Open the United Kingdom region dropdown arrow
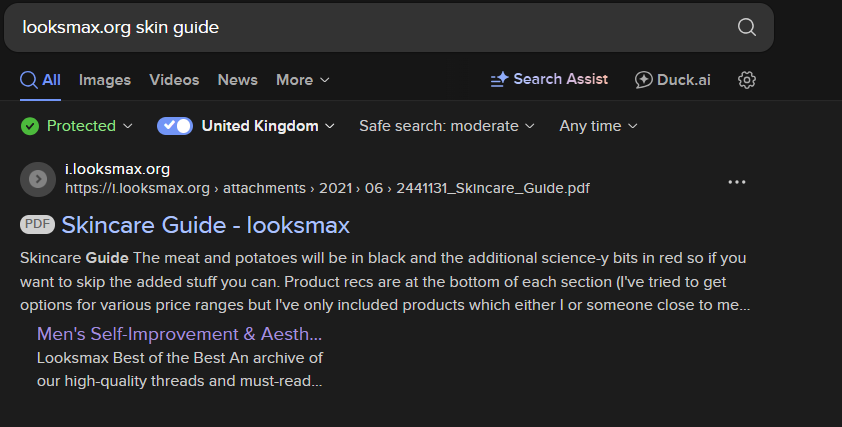Viewport: 842px width, 427px height. point(327,126)
